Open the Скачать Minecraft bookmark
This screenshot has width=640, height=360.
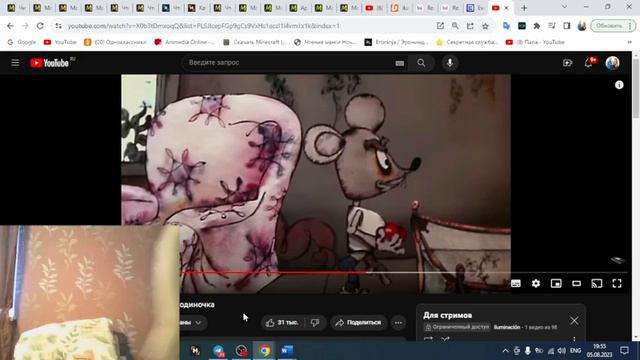pyautogui.click(x=255, y=42)
